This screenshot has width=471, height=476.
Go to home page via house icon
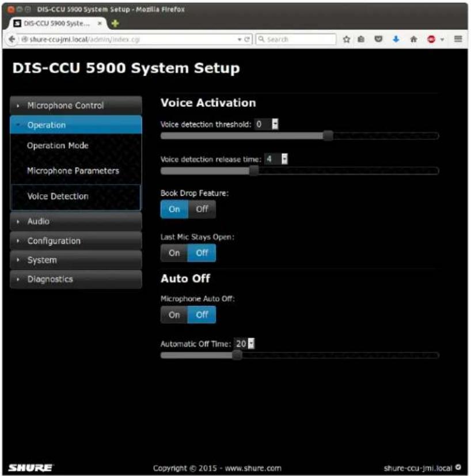(413, 39)
